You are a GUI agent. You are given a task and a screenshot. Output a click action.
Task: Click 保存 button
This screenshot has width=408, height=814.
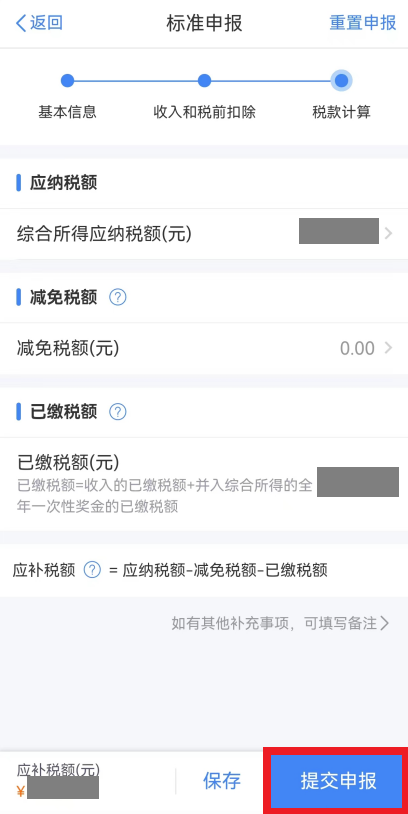point(222,780)
